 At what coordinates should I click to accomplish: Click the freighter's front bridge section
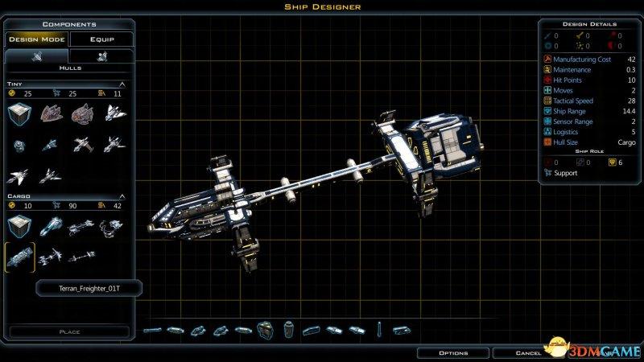click(189, 217)
